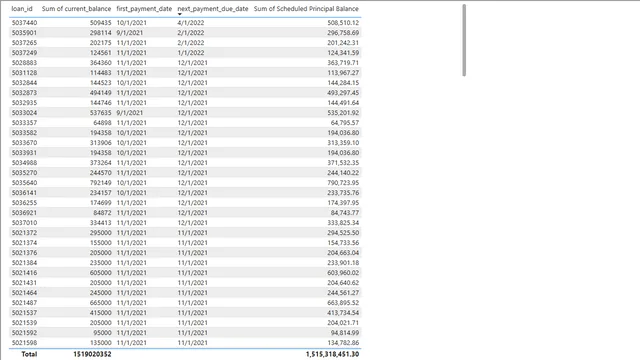The width and height of the screenshot is (640, 360).
Task: Click current balance value 792149
Action: (x=100, y=183)
